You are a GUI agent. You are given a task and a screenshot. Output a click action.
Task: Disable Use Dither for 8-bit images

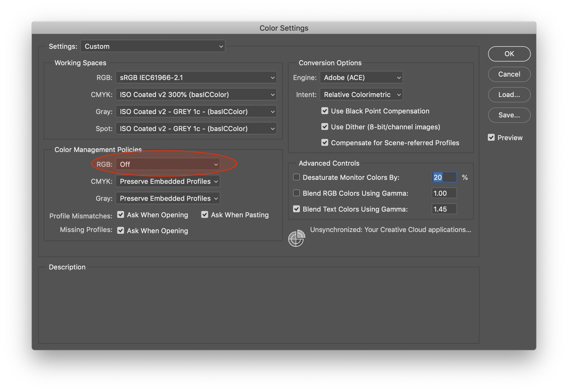tap(325, 127)
